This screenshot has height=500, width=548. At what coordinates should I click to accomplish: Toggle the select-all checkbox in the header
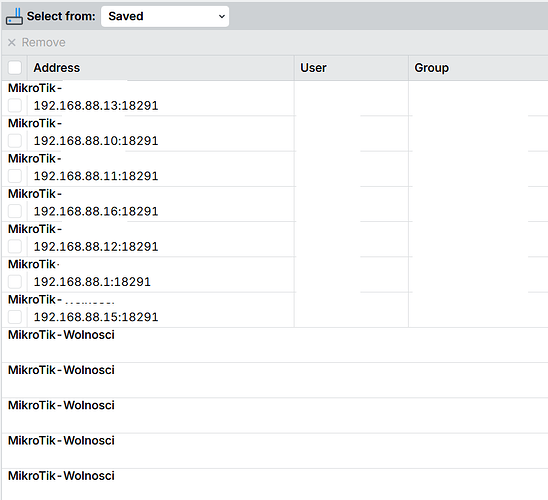(x=15, y=67)
